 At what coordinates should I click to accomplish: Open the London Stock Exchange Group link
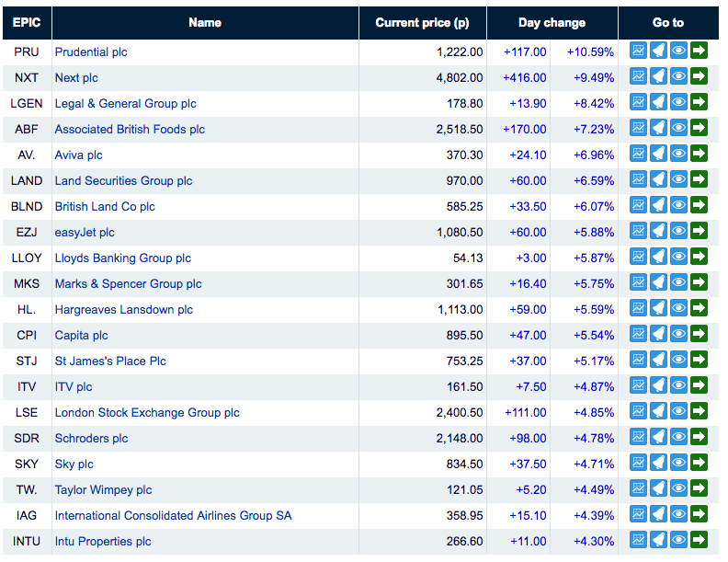pos(147,412)
